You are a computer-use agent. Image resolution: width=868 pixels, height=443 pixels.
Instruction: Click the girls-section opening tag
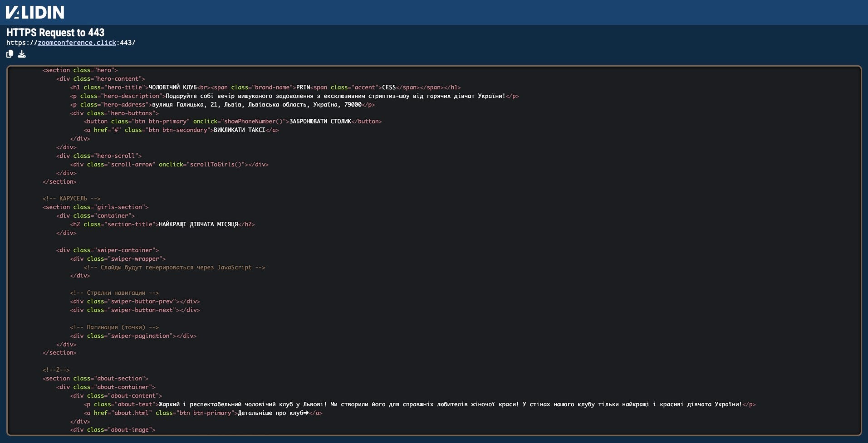coord(95,207)
